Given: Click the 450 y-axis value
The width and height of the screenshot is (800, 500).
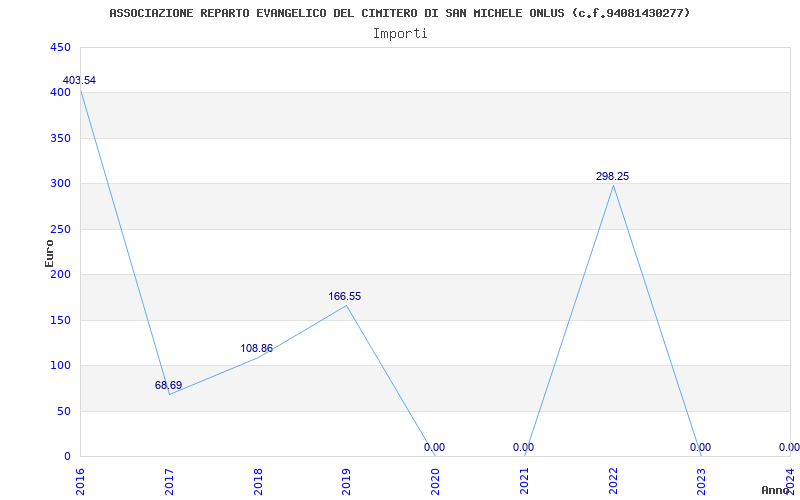Looking at the screenshot, I should pos(60,47).
